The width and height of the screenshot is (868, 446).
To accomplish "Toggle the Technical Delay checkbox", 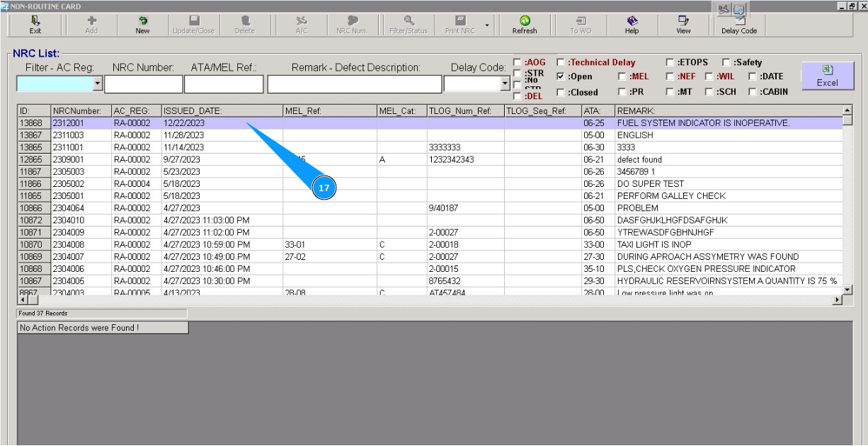I will [x=561, y=62].
